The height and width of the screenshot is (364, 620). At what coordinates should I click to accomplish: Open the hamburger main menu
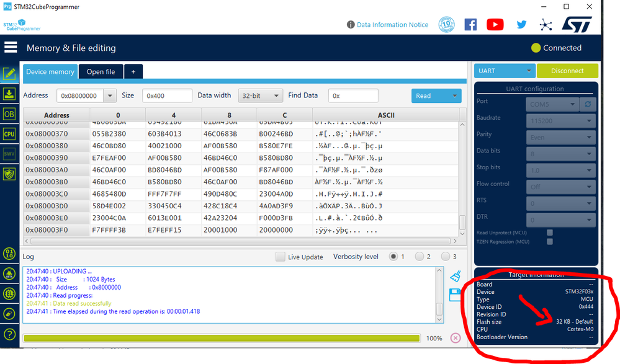click(11, 47)
